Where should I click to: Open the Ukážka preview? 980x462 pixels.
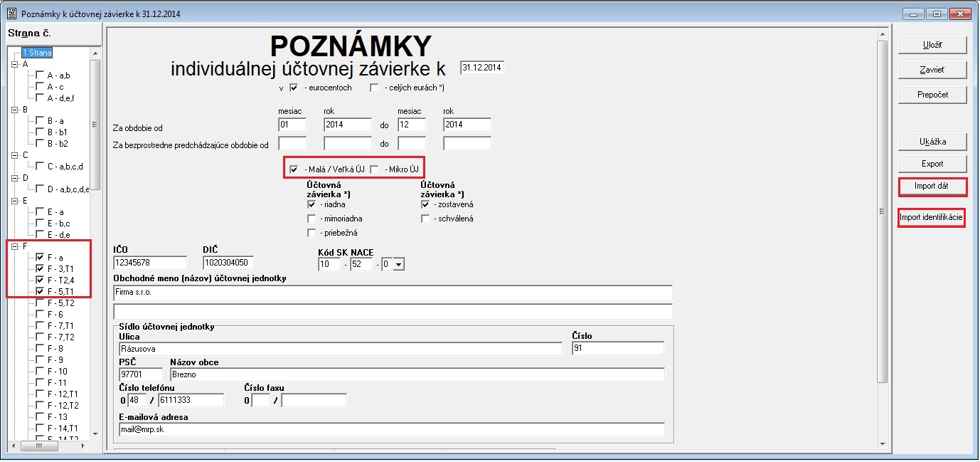[932, 142]
